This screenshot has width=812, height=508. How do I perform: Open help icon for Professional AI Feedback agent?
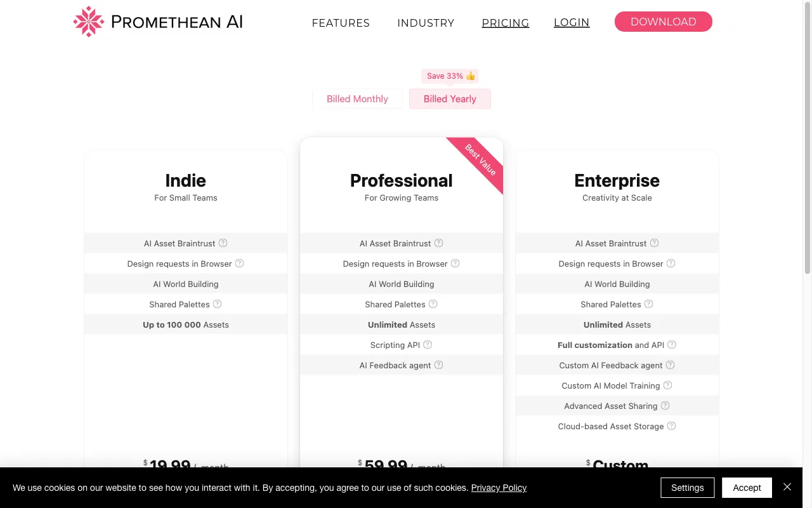pyautogui.click(x=438, y=364)
